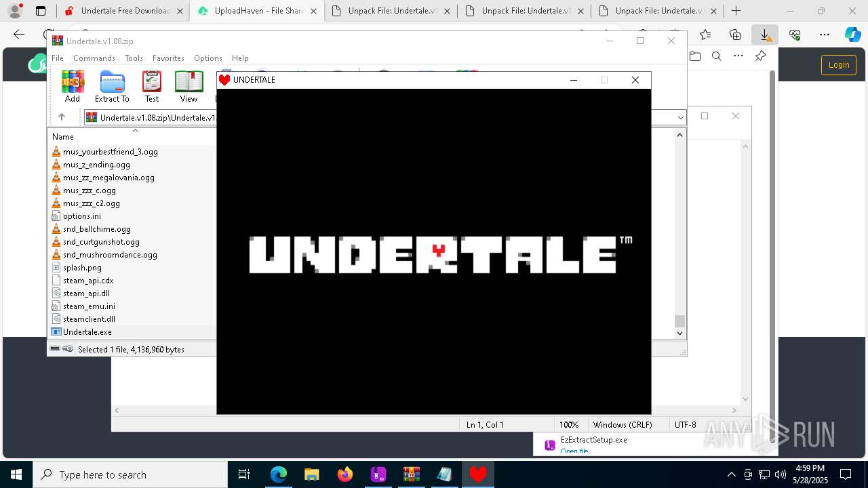Click Notepad's Windows (CRLF) status entry
This screenshot has width=868, height=488.
click(x=623, y=425)
